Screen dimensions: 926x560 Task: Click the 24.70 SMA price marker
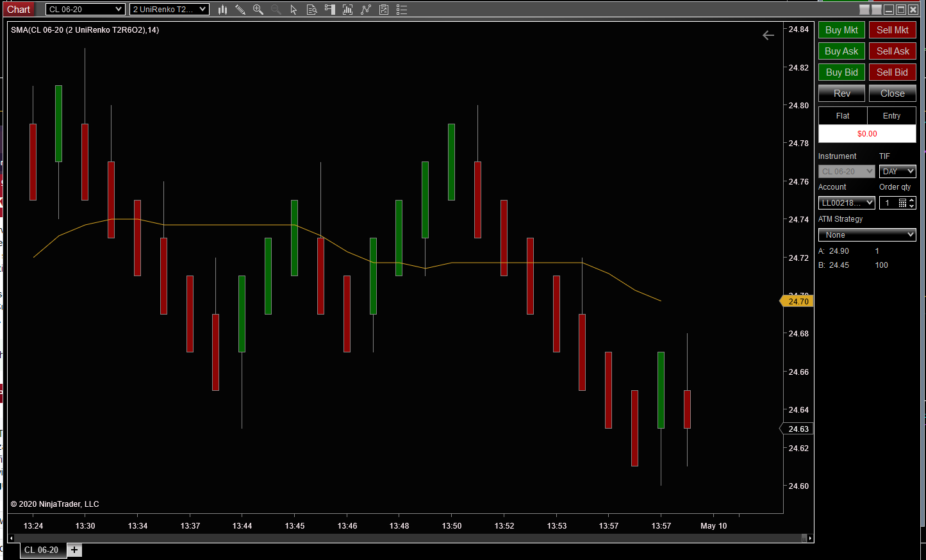click(797, 301)
